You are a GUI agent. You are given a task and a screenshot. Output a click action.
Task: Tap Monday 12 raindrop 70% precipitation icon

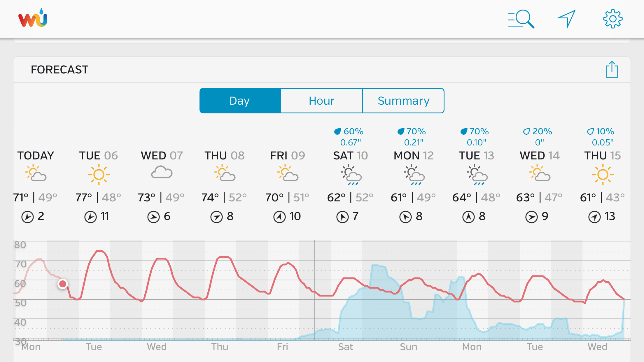tap(401, 131)
